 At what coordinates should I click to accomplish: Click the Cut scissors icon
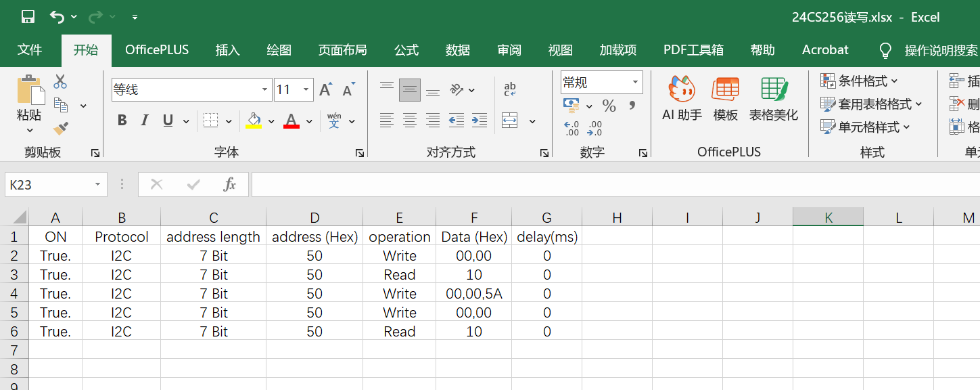[60, 82]
